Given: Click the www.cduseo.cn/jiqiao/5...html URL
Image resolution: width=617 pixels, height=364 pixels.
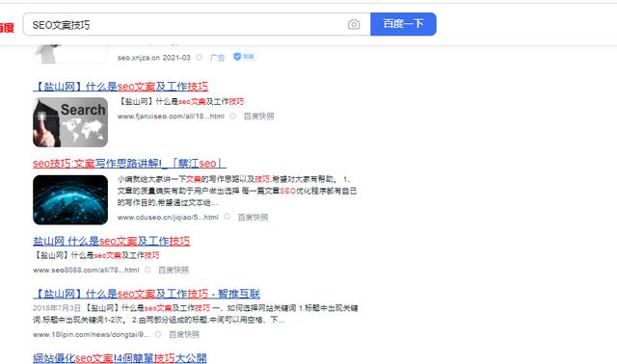Looking at the screenshot, I should tap(168, 217).
